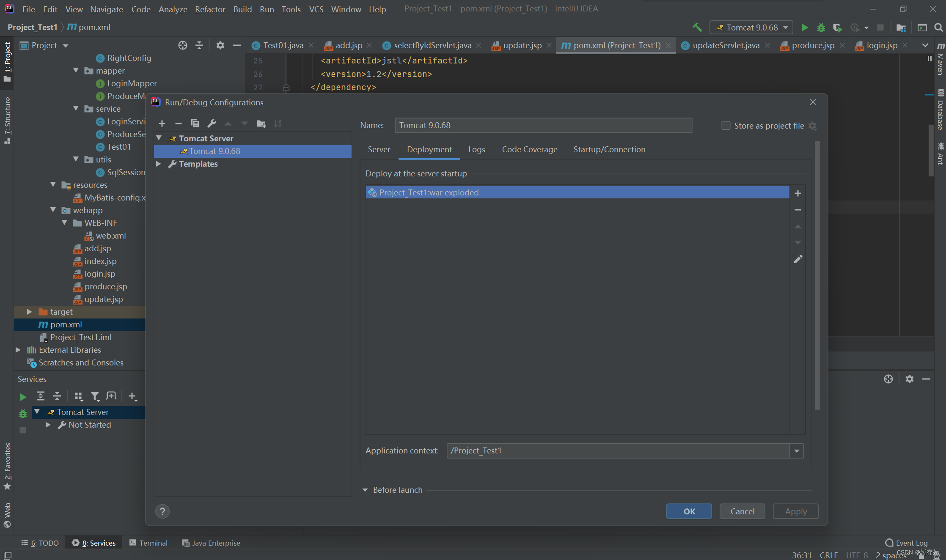Switch to Logs tab

(x=476, y=149)
